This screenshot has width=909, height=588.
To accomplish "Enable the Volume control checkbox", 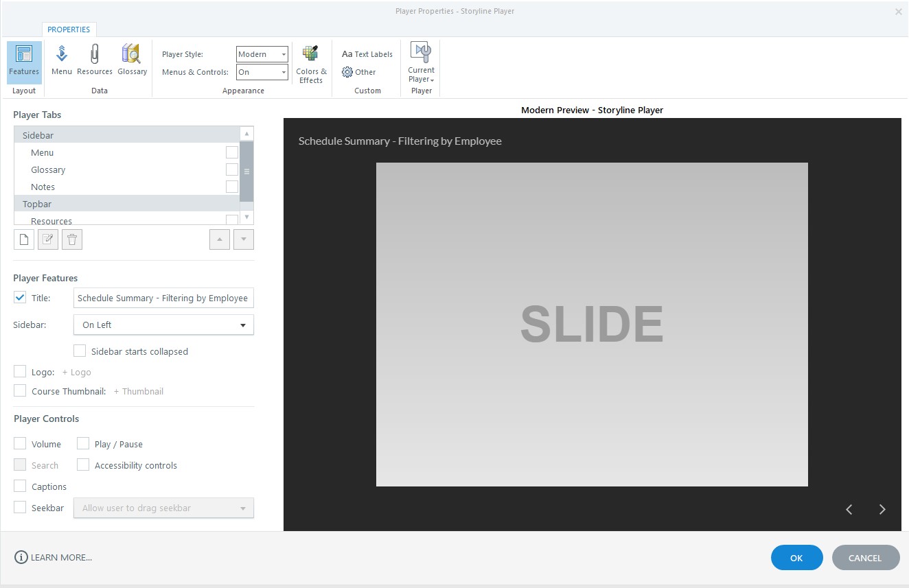I will point(21,444).
